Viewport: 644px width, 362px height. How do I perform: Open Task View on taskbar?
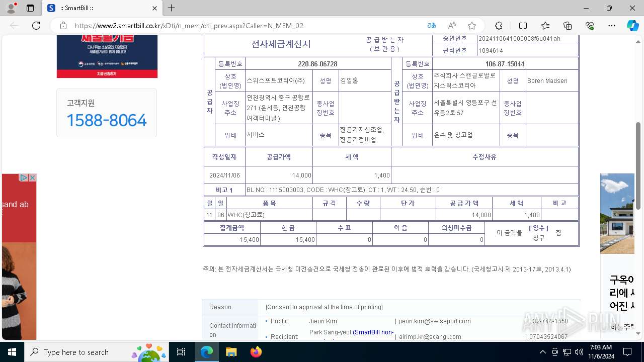click(x=181, y=352)
